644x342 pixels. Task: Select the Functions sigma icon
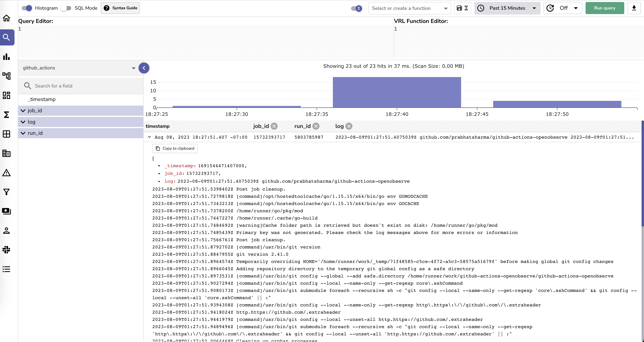tap(6, 115)
